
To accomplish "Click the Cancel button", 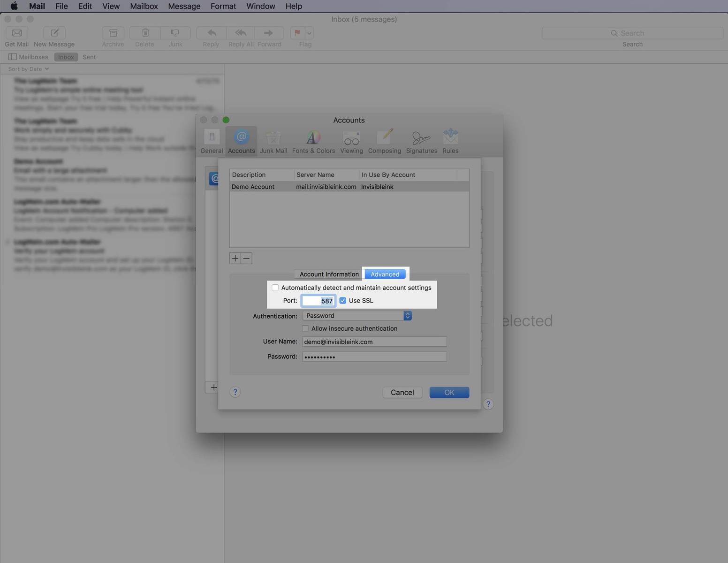I will pos(402,392).
